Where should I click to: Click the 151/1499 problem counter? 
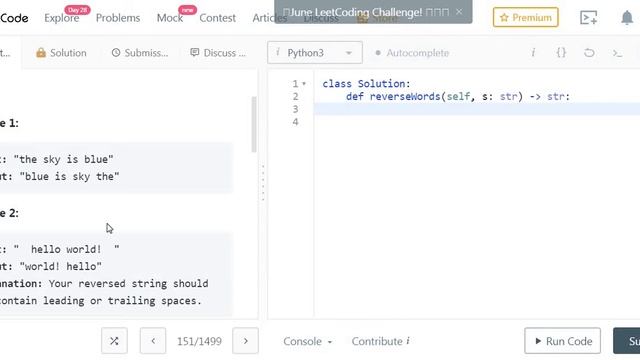(199, 341)
